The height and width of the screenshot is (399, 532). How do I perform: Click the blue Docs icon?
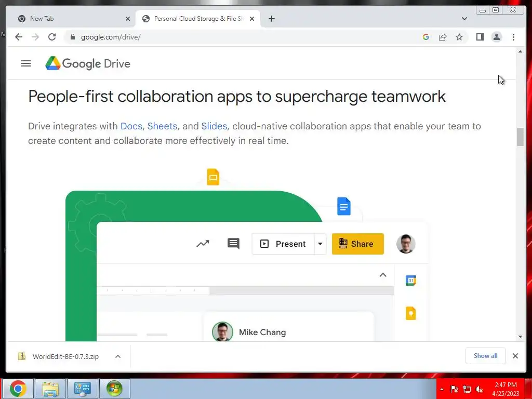[x=344, y=206]
